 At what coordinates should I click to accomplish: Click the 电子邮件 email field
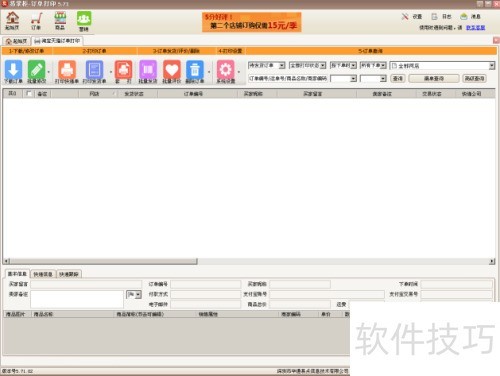click(x=206, y=304)
